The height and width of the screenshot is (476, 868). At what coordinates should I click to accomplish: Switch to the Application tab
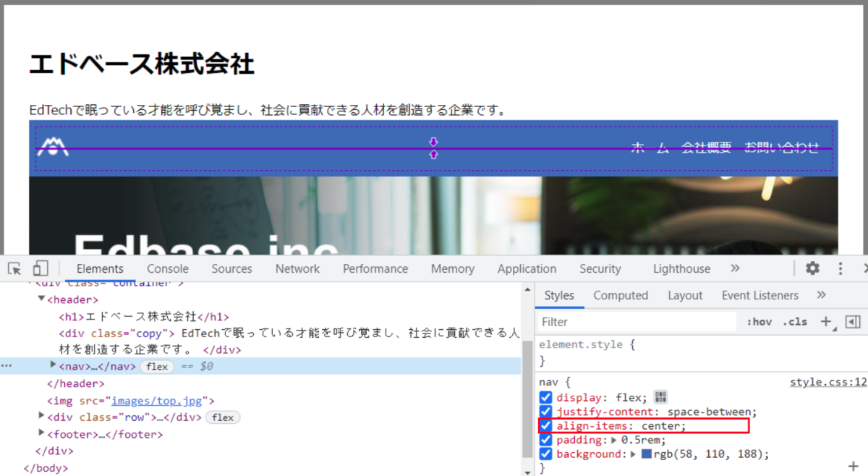click(x=527, y=268)
